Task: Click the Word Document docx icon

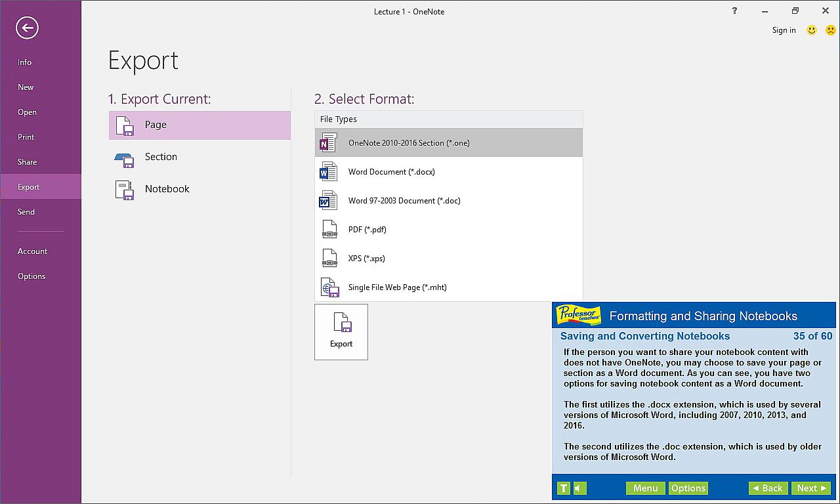Action: pyautogui.click(x=328, y=172)
